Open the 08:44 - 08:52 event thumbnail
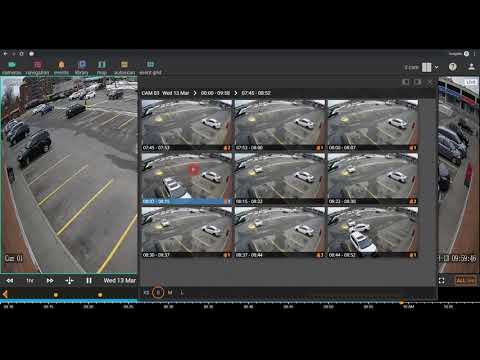This screenshot has height=360, width=480. click(373, 232)
